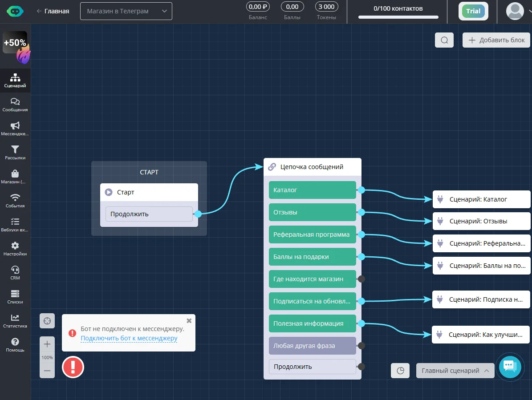
Task: Open the user avatar account menu
Action: [x=515, y=11]
